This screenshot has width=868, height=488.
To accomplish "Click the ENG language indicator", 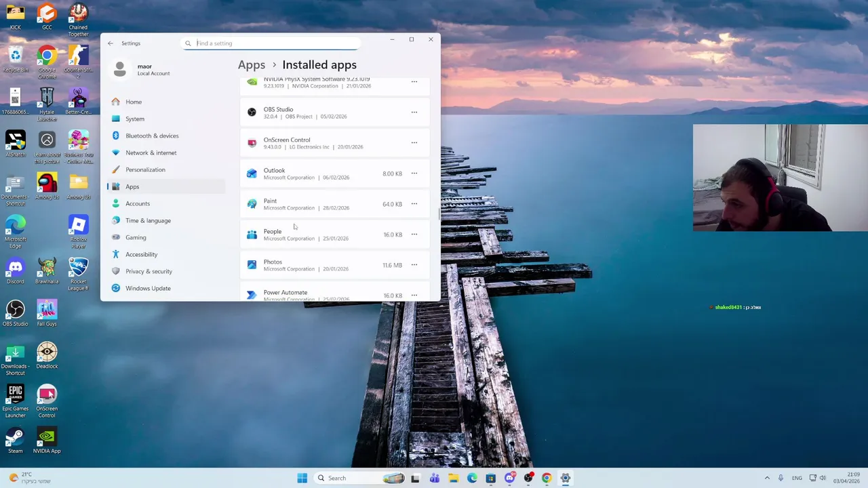I will tap(797, 478).
